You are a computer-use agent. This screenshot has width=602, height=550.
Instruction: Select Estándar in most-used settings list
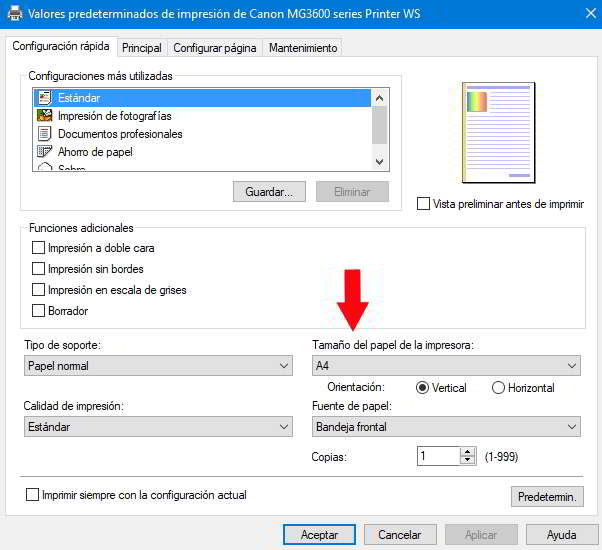coord(202,98)
